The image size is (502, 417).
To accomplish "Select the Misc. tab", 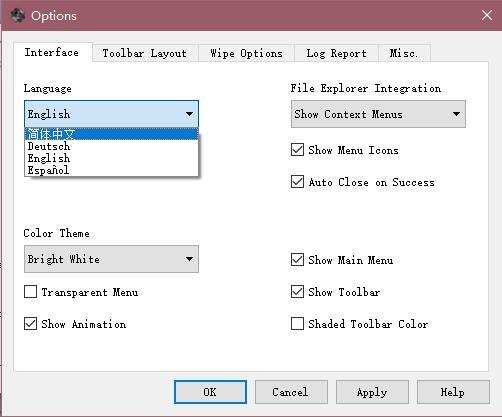I will [x=404, y=53].
